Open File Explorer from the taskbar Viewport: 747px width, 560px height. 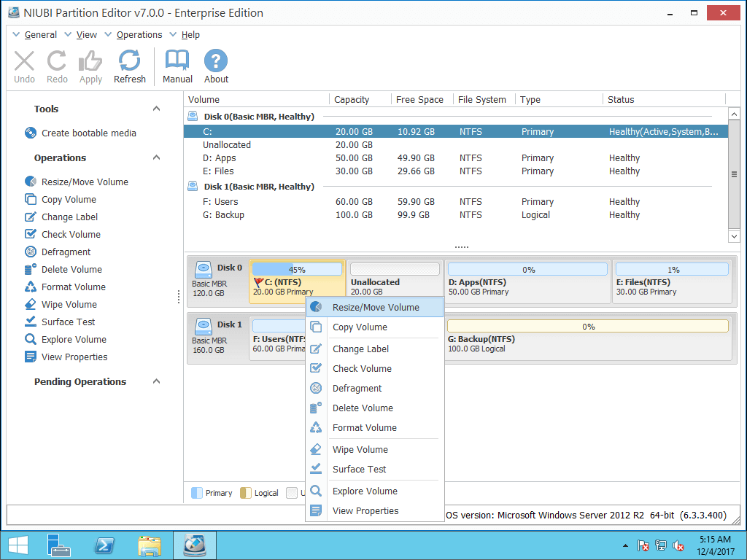click(x=150, y=545)
